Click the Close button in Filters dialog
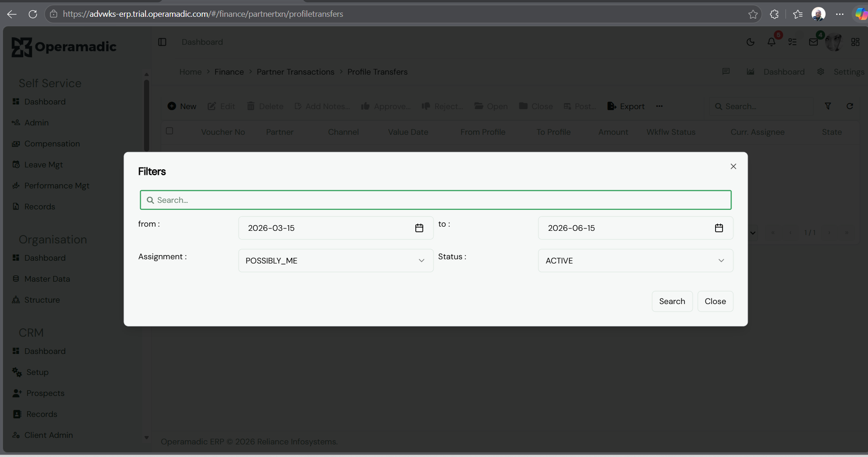 click(x=715, y=301)
